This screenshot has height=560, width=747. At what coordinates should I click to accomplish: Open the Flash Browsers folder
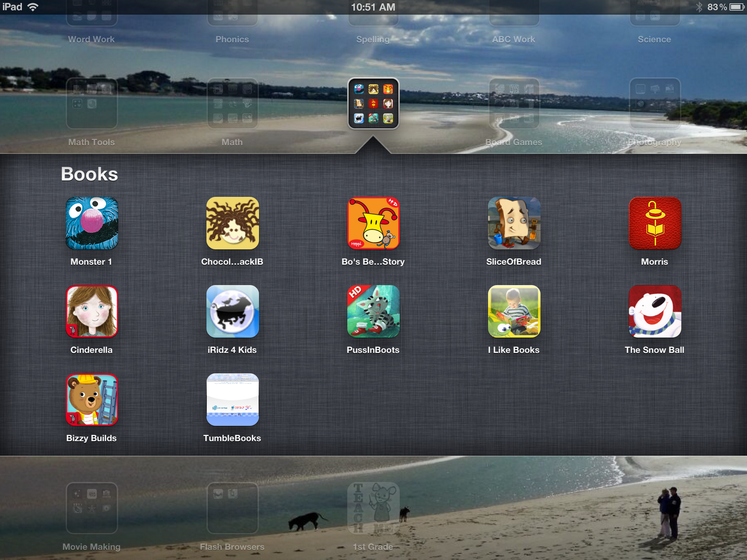232,509
